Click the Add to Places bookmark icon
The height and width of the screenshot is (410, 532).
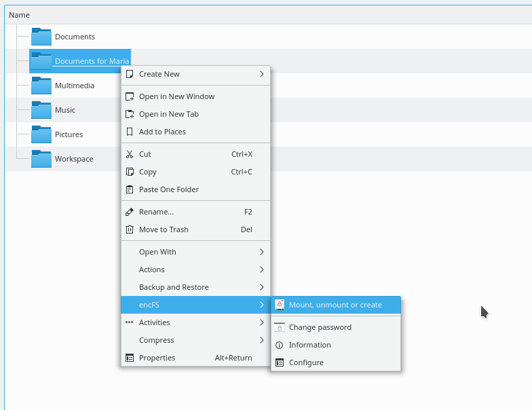pos(130,132)
